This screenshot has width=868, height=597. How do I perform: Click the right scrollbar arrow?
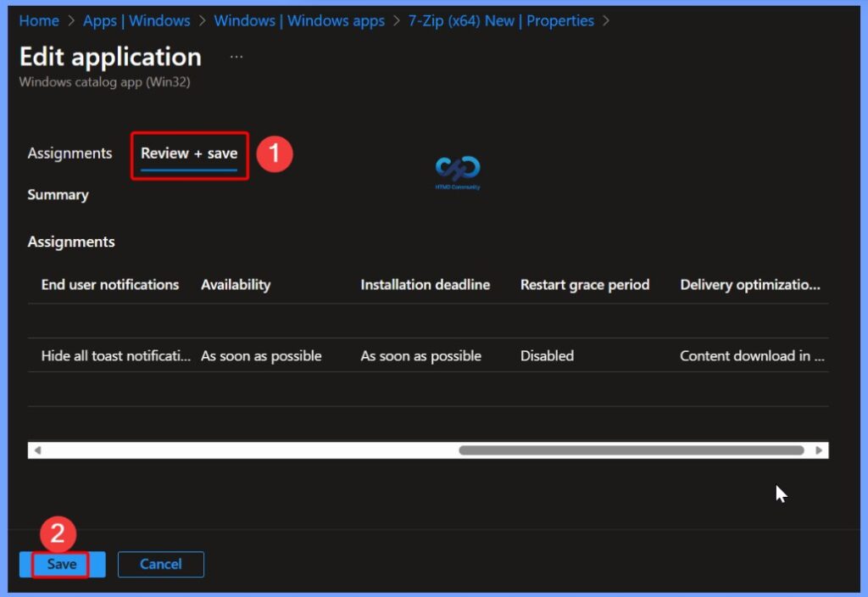tap(817, 449)
